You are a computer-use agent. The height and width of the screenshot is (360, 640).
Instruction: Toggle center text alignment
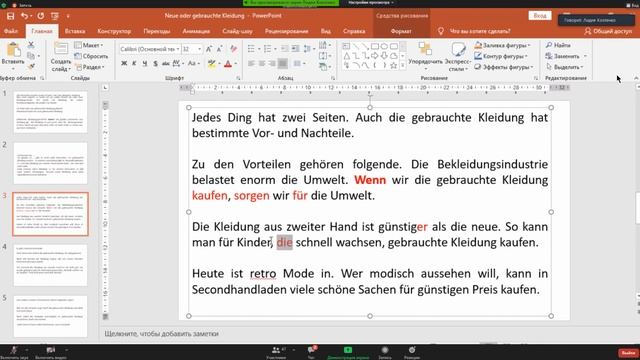coord(262,64)
